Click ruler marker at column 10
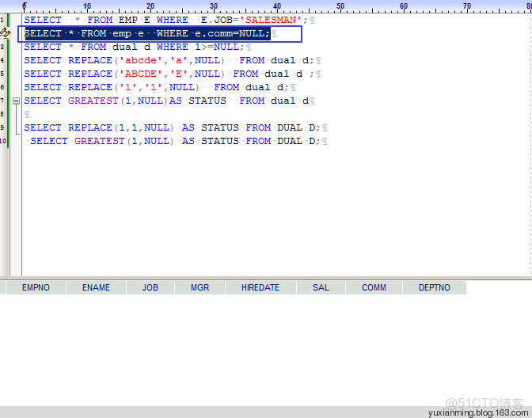The width and height of the screenshot is (532, 418). tap(87, 6)
